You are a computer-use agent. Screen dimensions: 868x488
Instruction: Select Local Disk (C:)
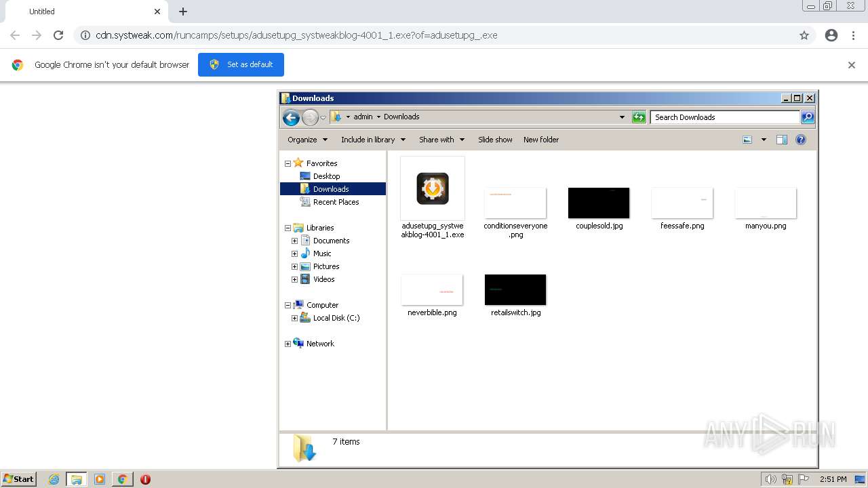tap(336, 318)
